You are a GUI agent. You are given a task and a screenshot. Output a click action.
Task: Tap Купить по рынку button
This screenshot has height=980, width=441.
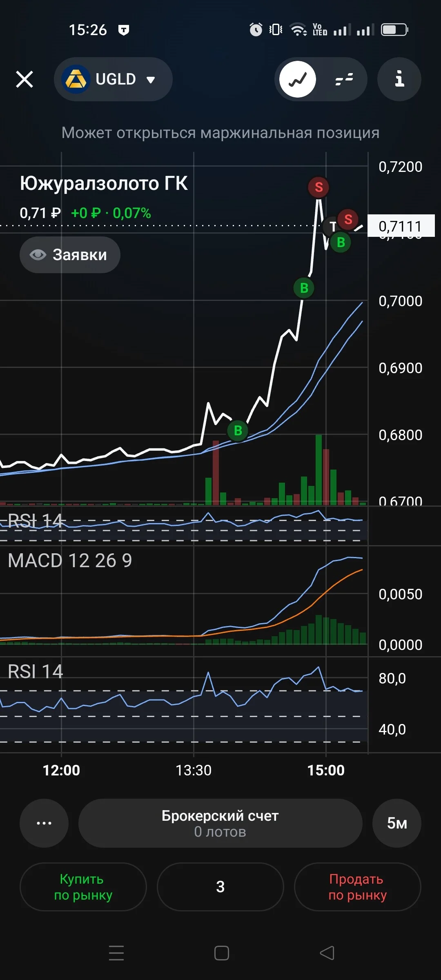[x=83, y=887]
